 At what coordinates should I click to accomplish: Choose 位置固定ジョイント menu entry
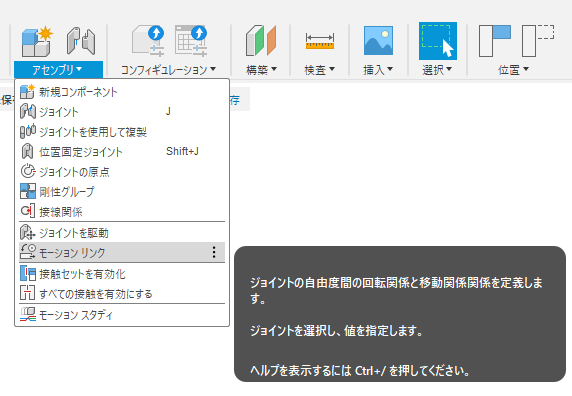[x=122, y=152]
